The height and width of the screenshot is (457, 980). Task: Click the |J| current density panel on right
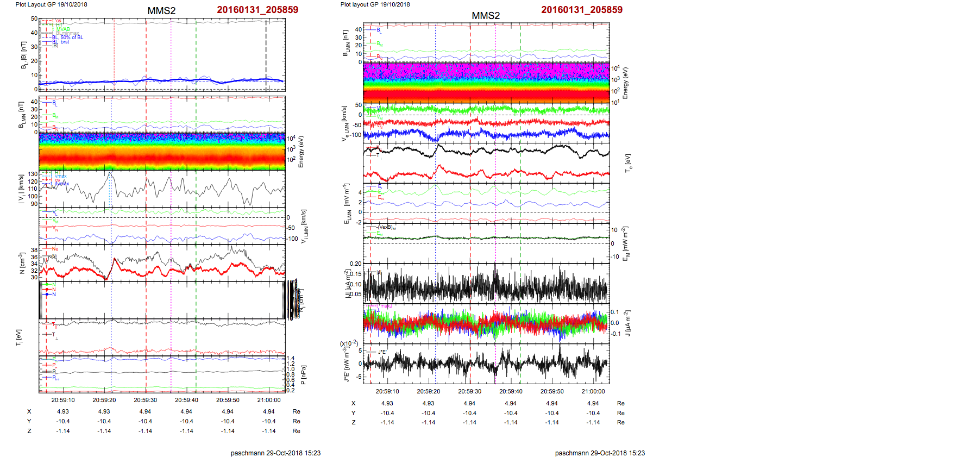(x=486, y=283)
